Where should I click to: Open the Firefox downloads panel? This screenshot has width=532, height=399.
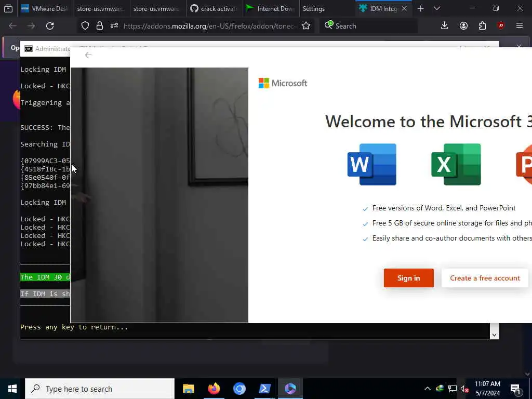pyautogui.click(x=445, y=25)
